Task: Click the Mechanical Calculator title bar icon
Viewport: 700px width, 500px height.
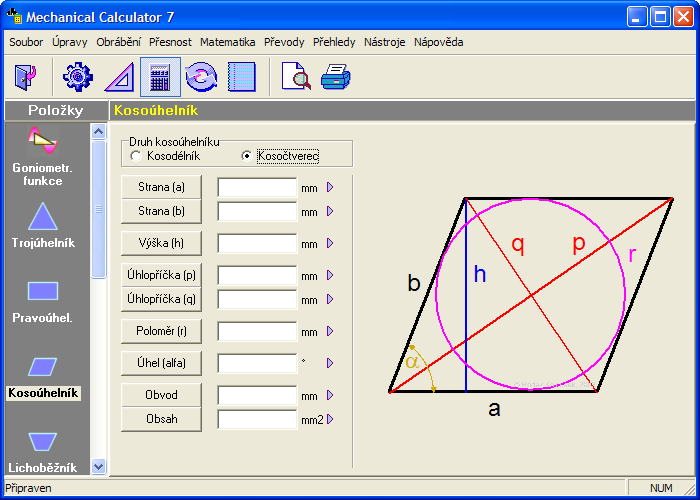Action: coord(14,17)
